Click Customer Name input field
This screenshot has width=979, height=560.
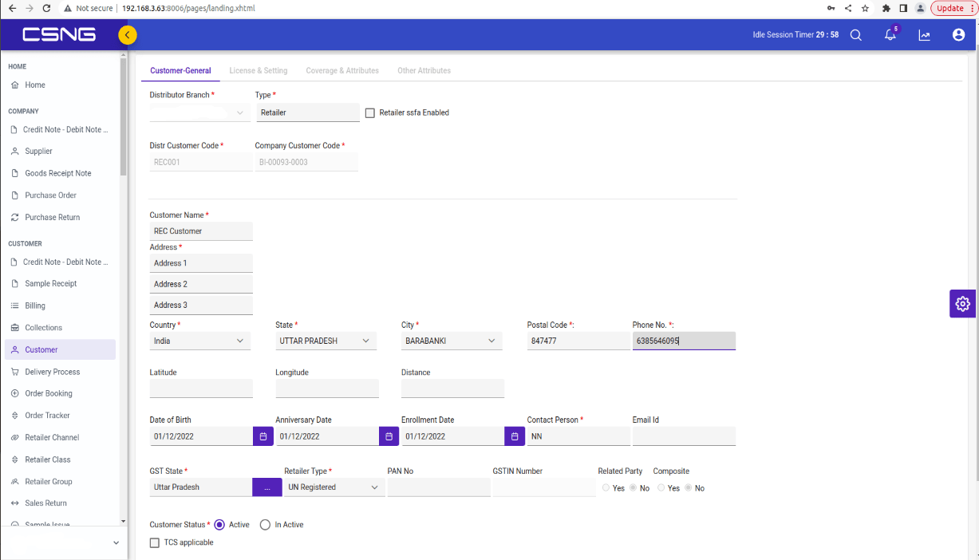coord(201,231)
